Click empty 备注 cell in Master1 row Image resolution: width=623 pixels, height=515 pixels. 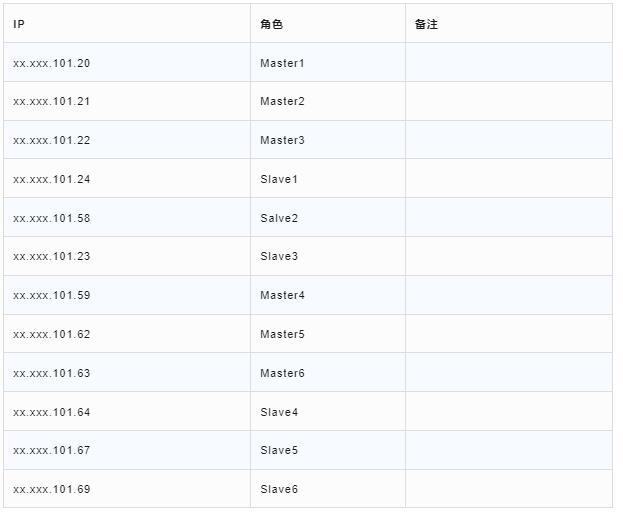pyautogui.click(x=508, y=63)
